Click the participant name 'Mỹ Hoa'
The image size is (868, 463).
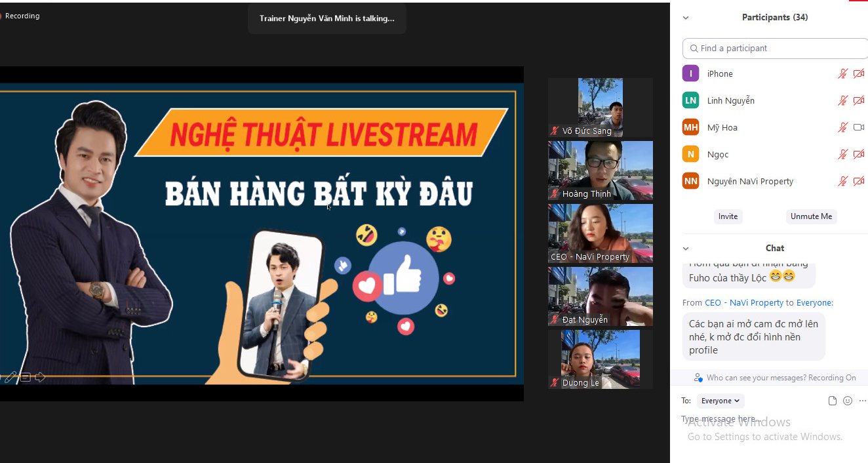click(x=722, y=127)
